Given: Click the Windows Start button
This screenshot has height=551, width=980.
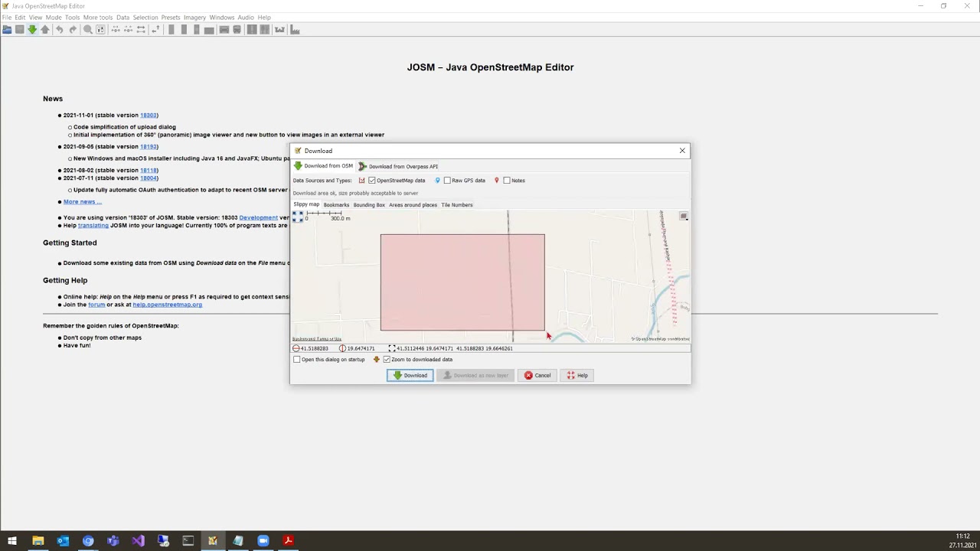Looking at the screenshot, I should click(x=12, y=541).
